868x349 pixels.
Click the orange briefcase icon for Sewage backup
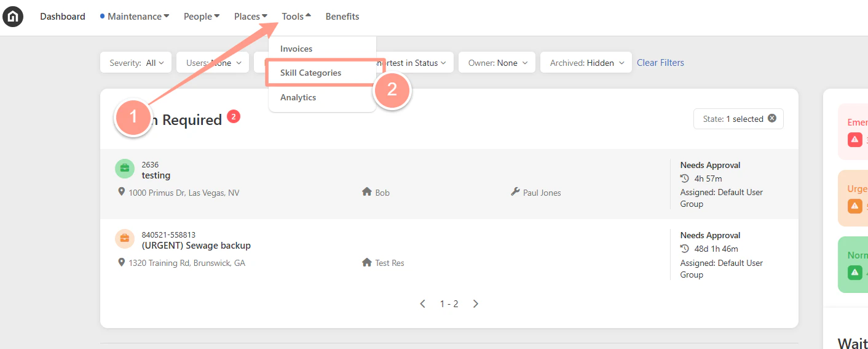[124, 238]
